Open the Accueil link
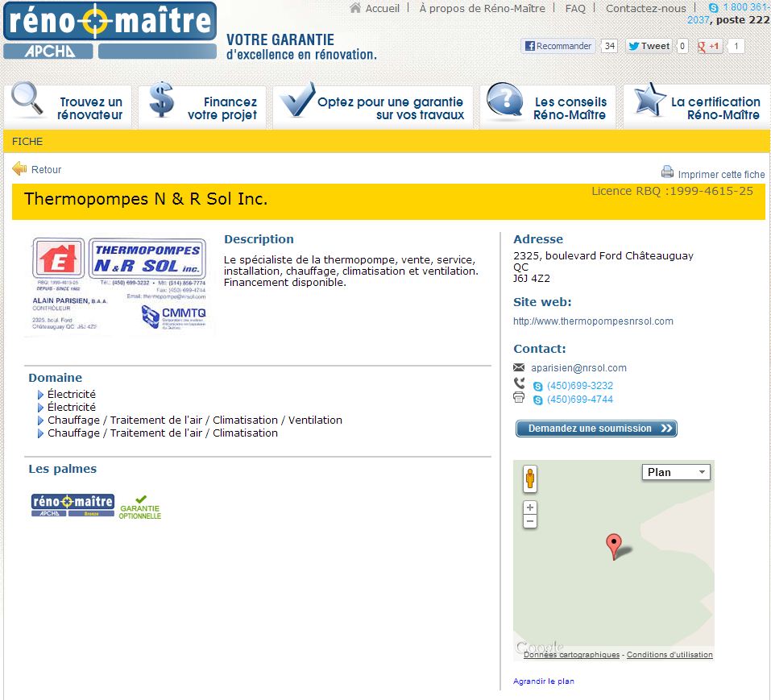Viewport: 771px width, 700px height. tap(382, 8)
